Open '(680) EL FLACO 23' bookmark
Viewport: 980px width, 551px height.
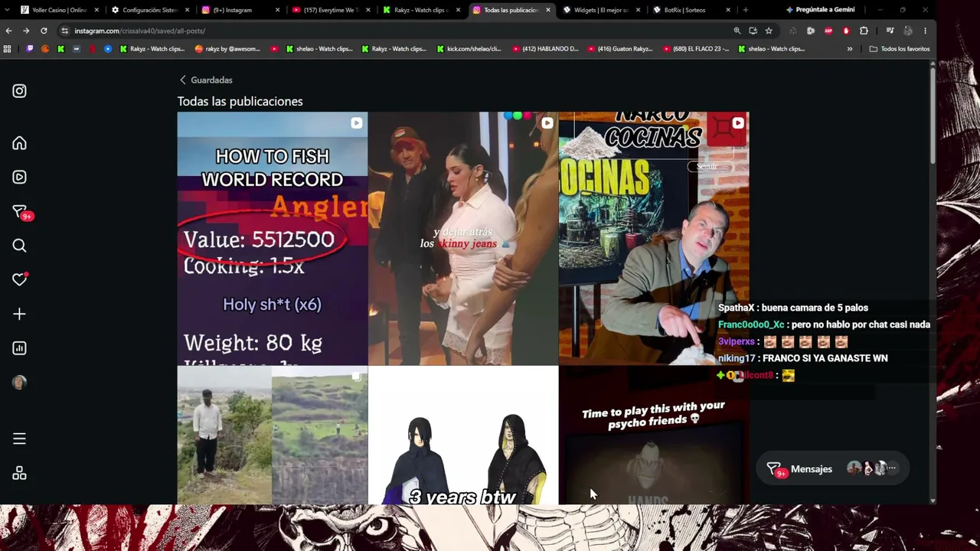click(x=695, y=49)
